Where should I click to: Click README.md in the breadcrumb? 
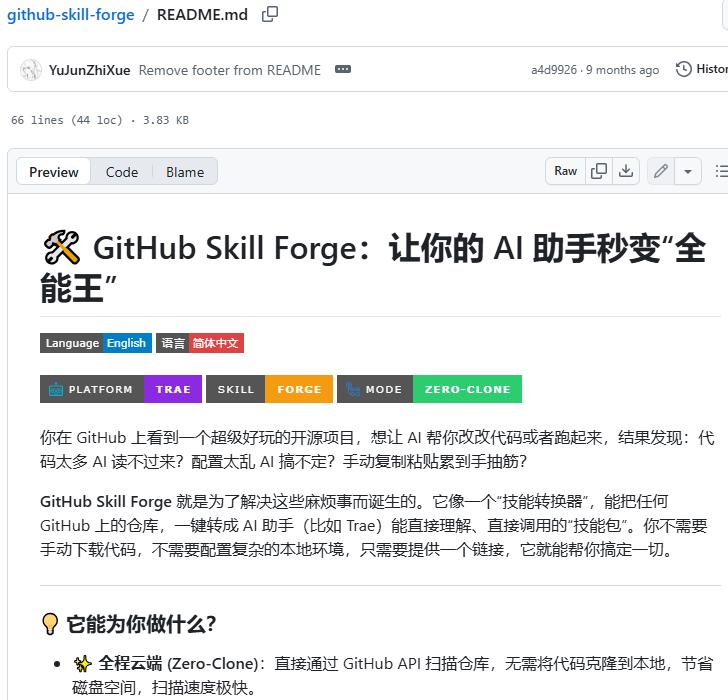pos(202,15)
